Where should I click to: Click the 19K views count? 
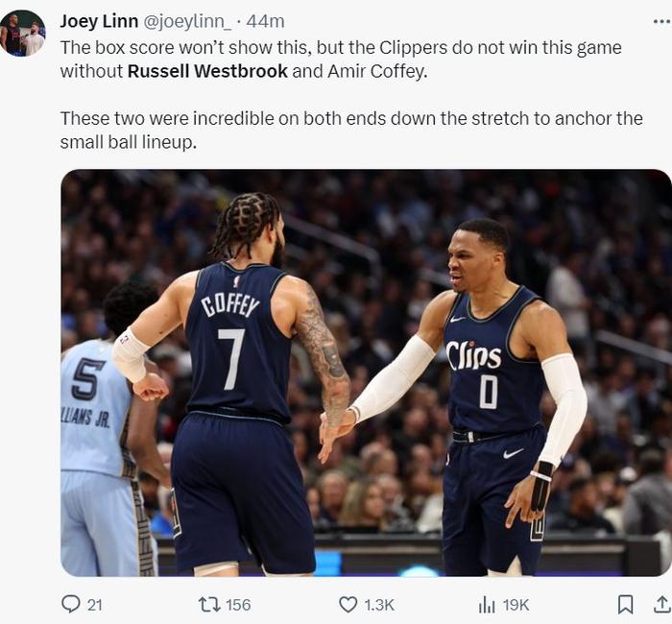click(516, 605)
